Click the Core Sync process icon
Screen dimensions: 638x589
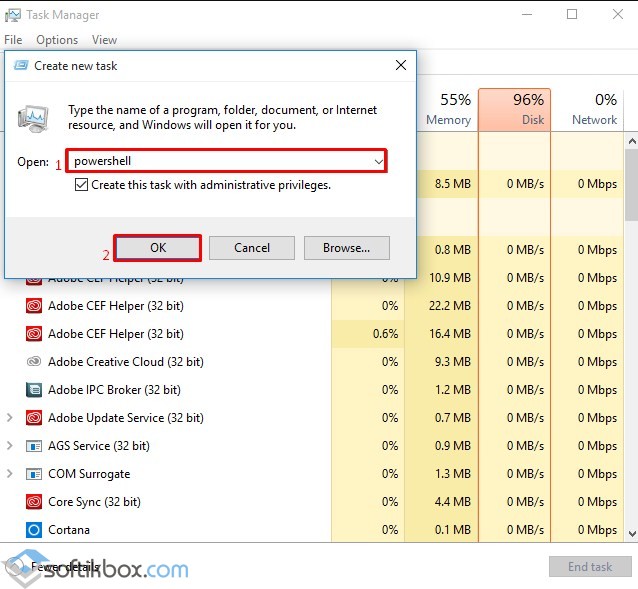33,502
